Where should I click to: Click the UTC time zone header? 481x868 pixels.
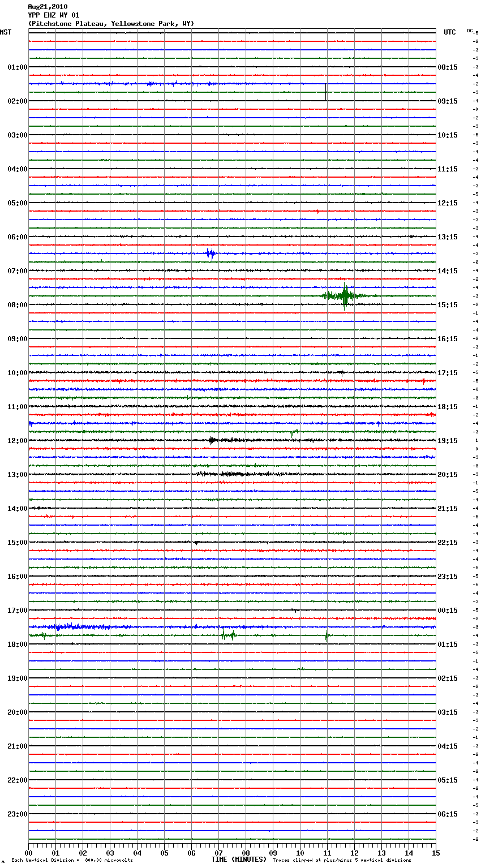coord(450,32)
